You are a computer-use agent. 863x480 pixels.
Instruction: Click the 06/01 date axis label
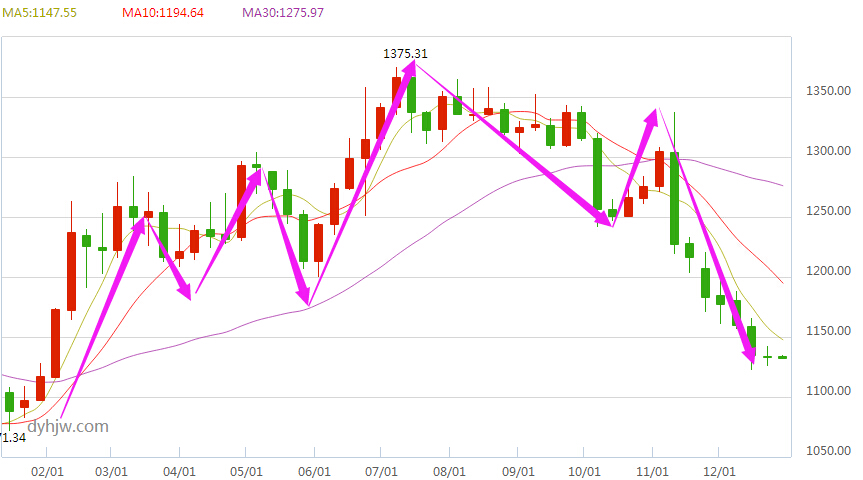pyautogui.click(x=314, y=472)
